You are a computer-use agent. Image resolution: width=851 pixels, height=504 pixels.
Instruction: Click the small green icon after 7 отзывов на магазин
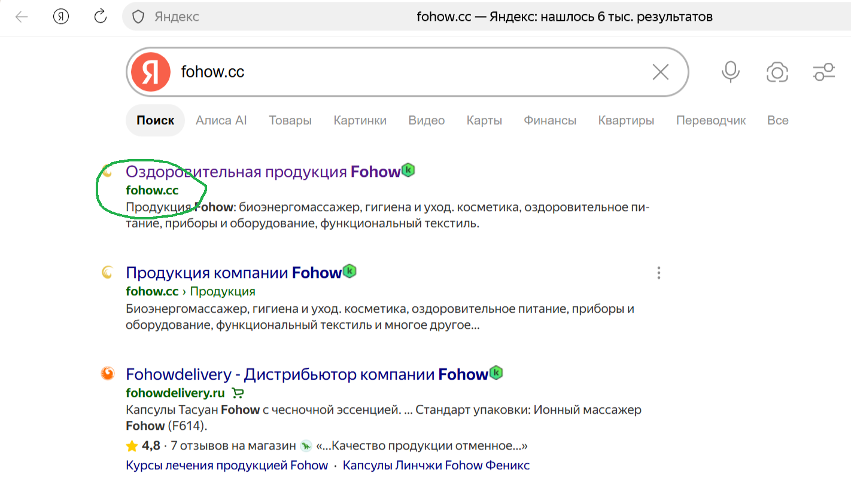point(306,445)
